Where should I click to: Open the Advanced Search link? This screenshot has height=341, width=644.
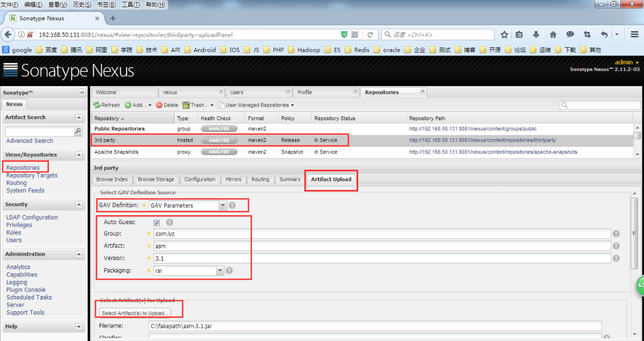30,141
